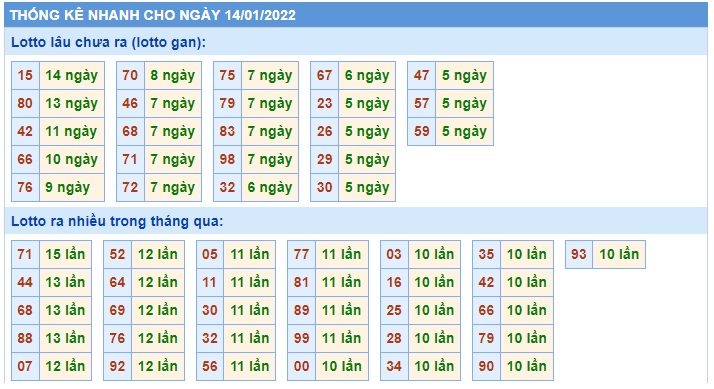This screenshot has width=714, height=389.
Task: Select number 72 in the lotto gan table
Action: tap(130, 187)
